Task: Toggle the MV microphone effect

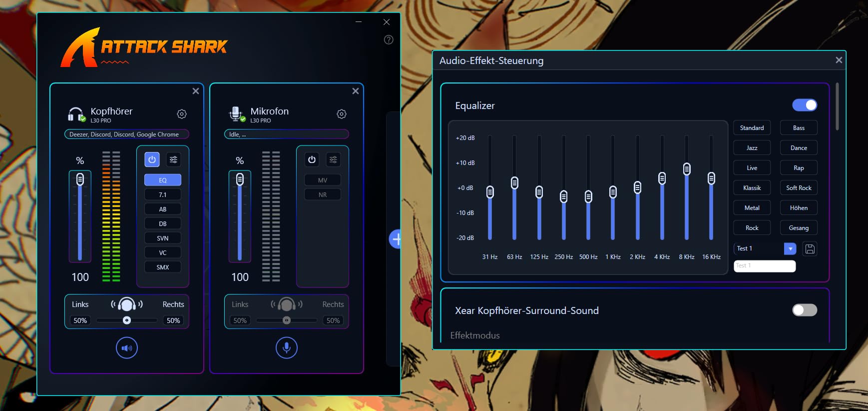Action: point(323,180)
